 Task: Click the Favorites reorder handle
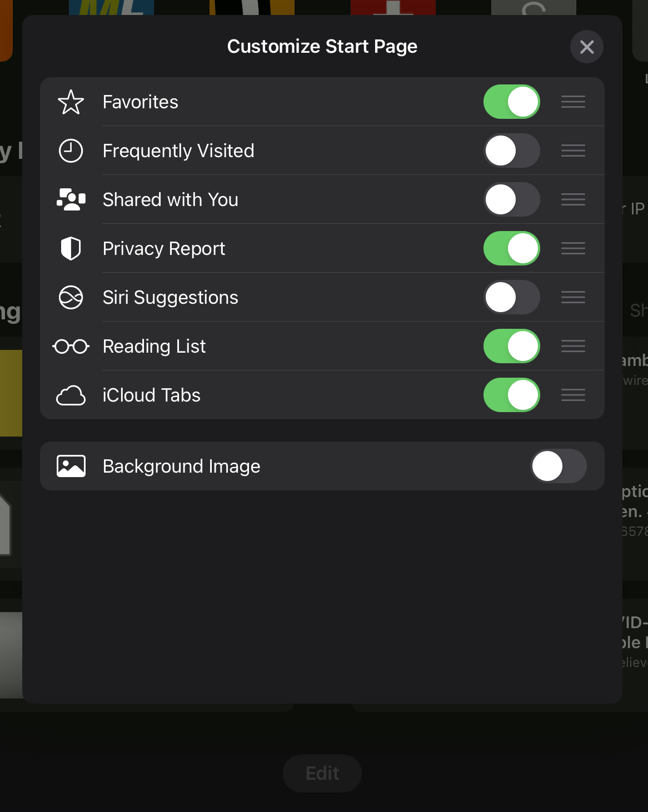click(573, 102)
